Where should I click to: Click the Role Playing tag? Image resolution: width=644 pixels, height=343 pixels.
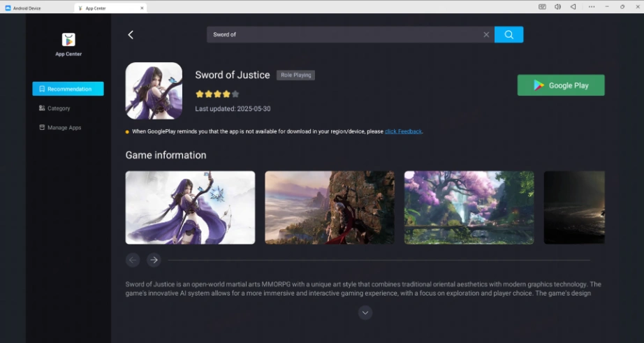295,75
